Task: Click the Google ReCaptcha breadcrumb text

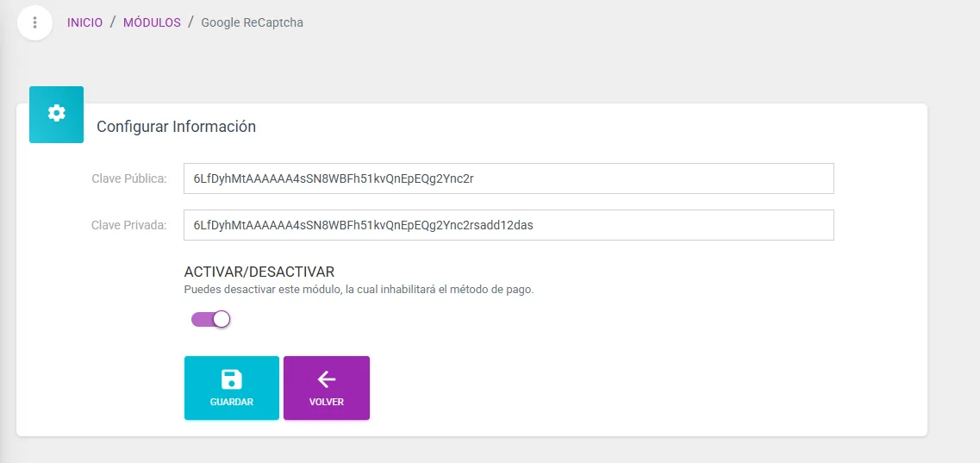Action: pos(252,22)
